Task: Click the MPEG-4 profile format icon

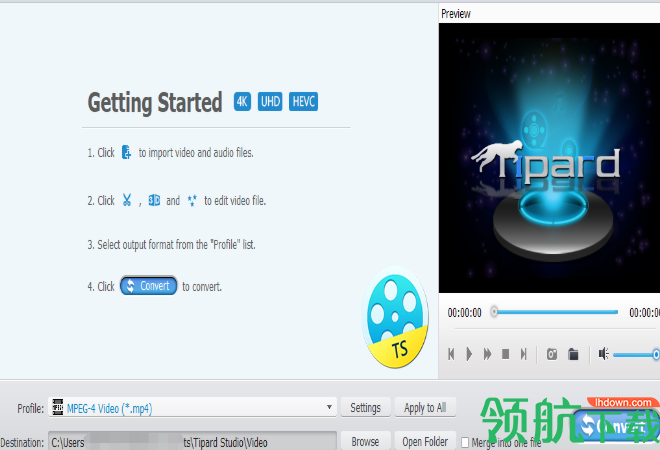Action: [x=58, y=407]
